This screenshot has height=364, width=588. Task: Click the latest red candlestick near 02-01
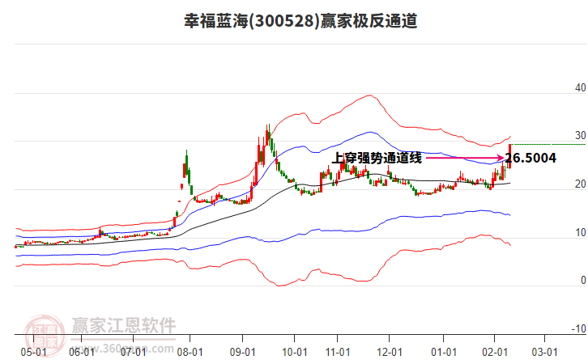[x=510, y=156]
